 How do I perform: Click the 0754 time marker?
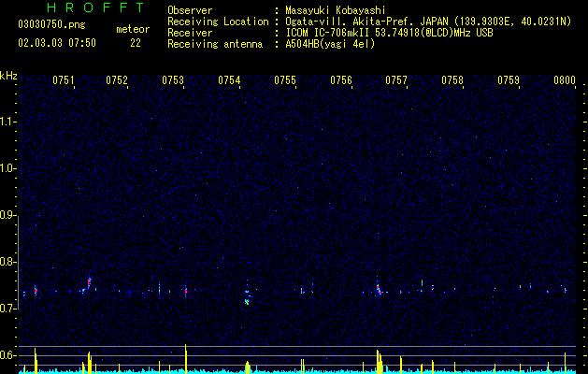coord(229,80)
